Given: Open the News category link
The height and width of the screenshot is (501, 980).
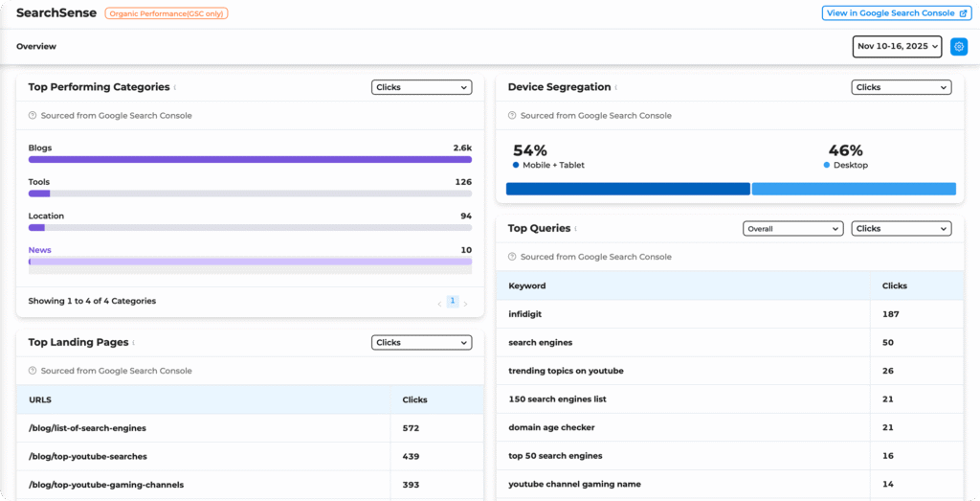Looking at the screenshot, I should point(40,250).
